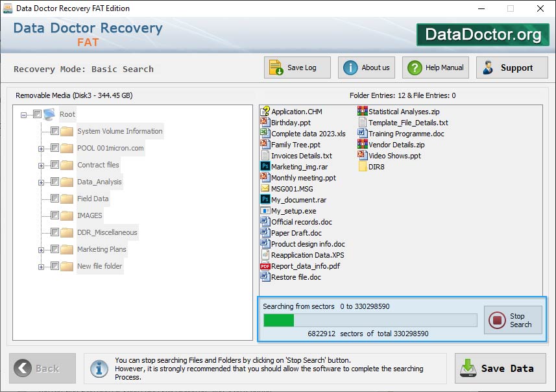Select the DDR_Miscellaneous tree folder
This screenshot has height=392, width=556.
pos(107,232)
